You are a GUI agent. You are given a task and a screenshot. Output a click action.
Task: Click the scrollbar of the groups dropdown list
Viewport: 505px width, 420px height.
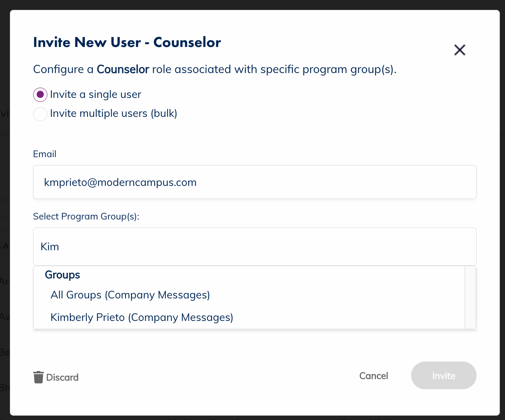[x=470, y=297]
